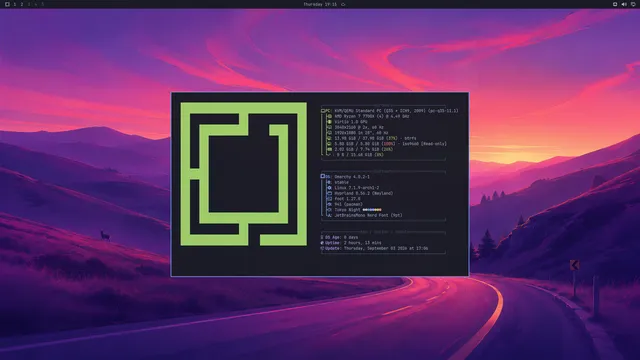Click the green Omarchy ASCII logo in terminal

coord(244,174)
